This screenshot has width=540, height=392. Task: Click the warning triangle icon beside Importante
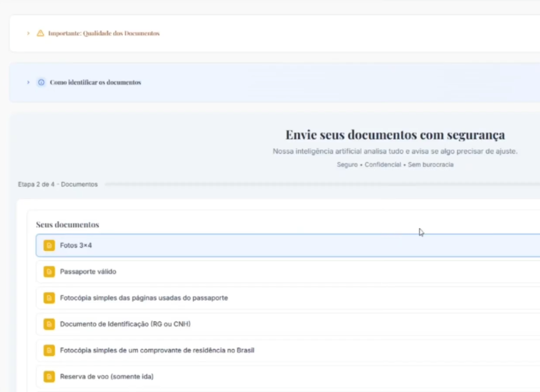coord(40,33)
